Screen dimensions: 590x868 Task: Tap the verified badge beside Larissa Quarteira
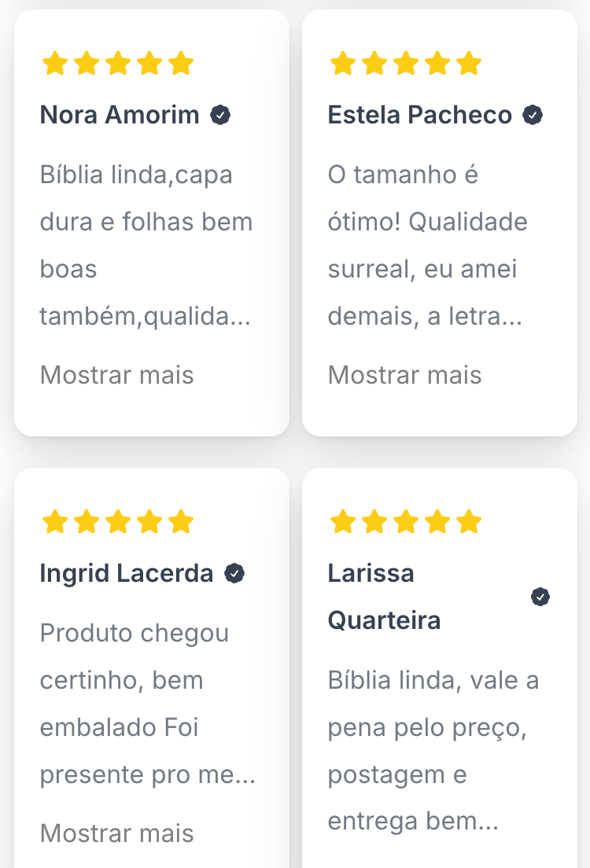coord(540,598)
